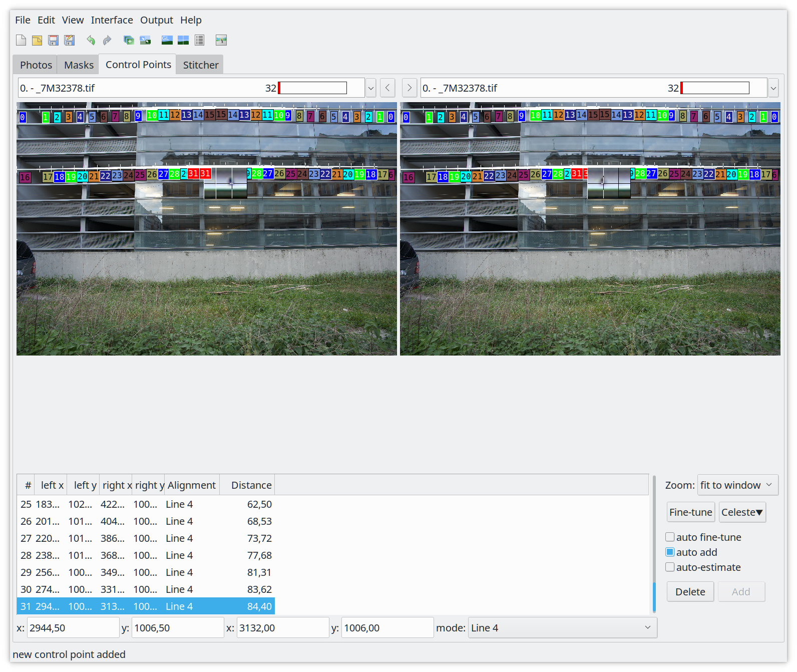Go to previous image pair arrow
Viewport: 797px width, 672px height.
pyautogui.click(x=387, y=88)
